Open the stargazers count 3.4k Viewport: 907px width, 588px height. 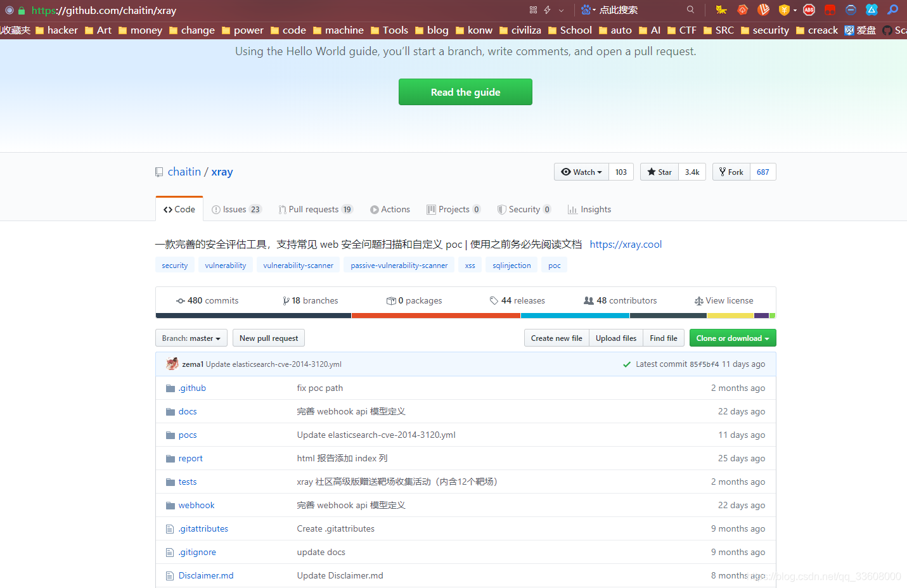(692, 172)
